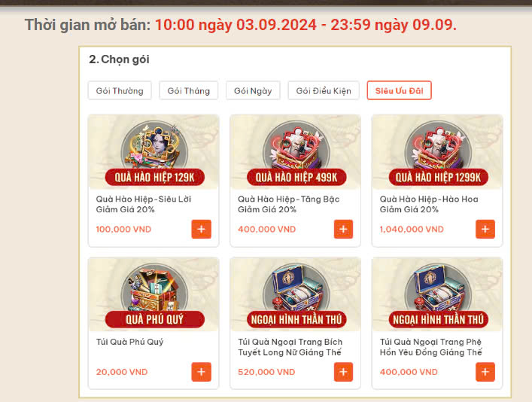Choose the Gói Điều Kiện tab
Screen dimensions: 532x402
(x=324, y=90)
